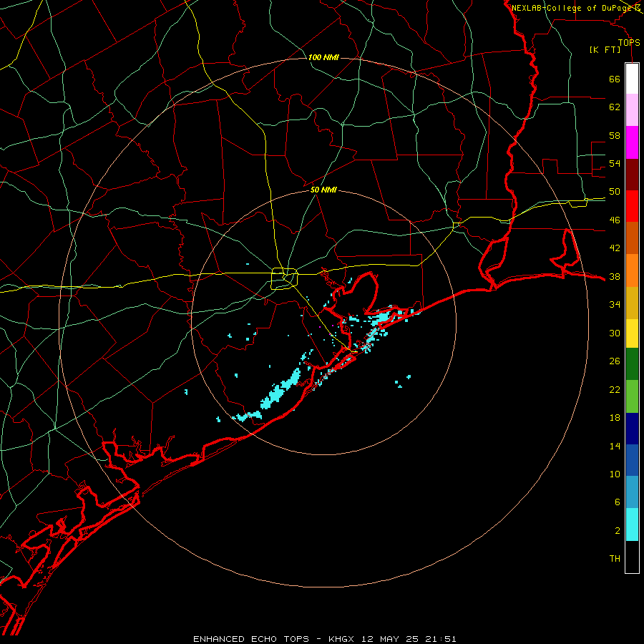Click the '66' legend value

(x=615, y=79)
